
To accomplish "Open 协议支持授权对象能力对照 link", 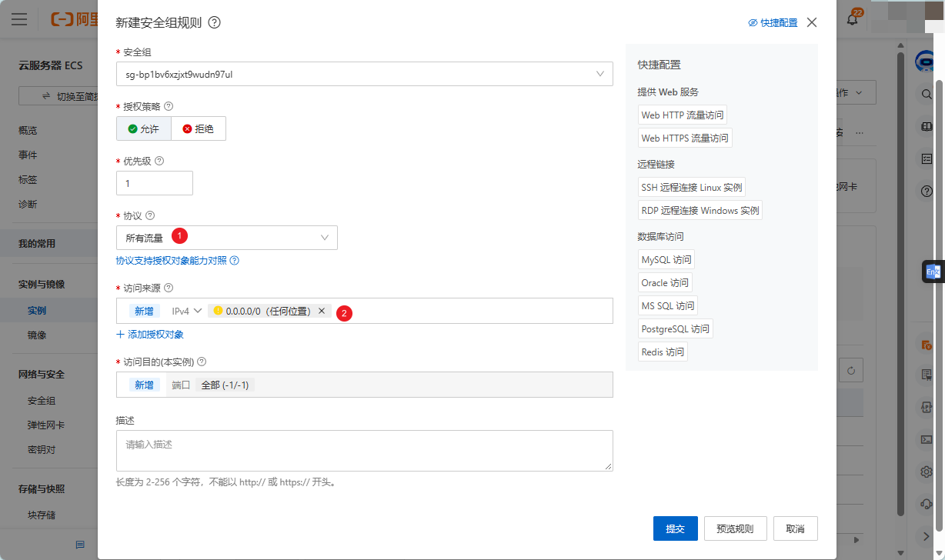I will (178, 261).
